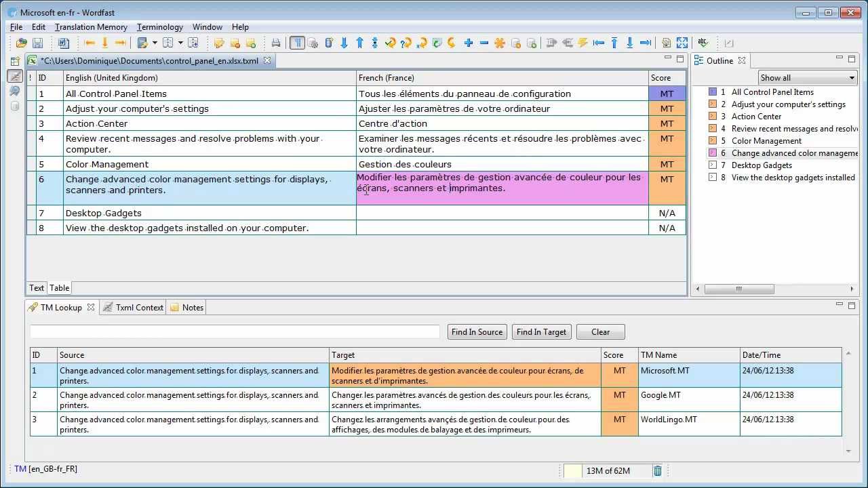Maximize the Outline panel
Viewport: 868px width, 488px height.
[852, 60]
